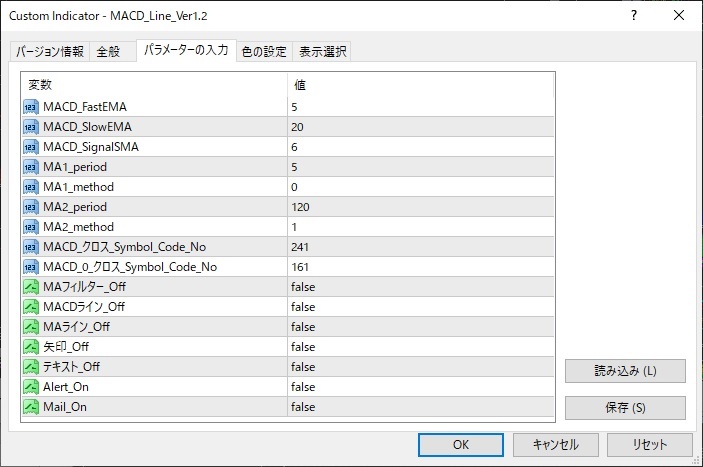Edit the MA2_period value 120

pyautogui.click(x=420, y=207)
